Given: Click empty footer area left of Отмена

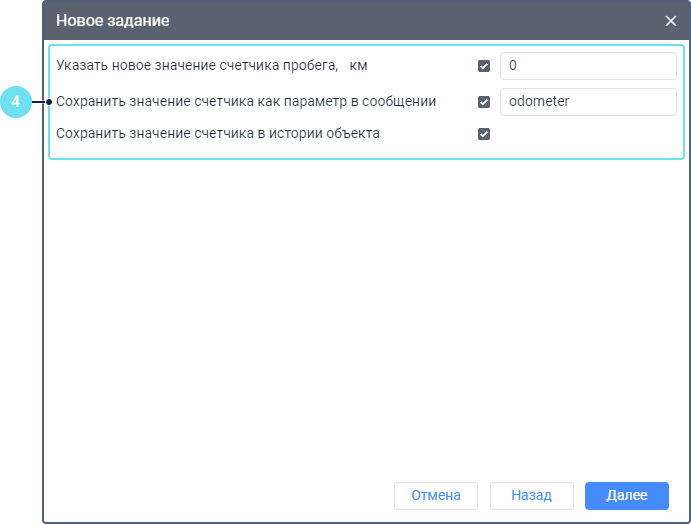Looking at the screenshot, I should point(220,495).
